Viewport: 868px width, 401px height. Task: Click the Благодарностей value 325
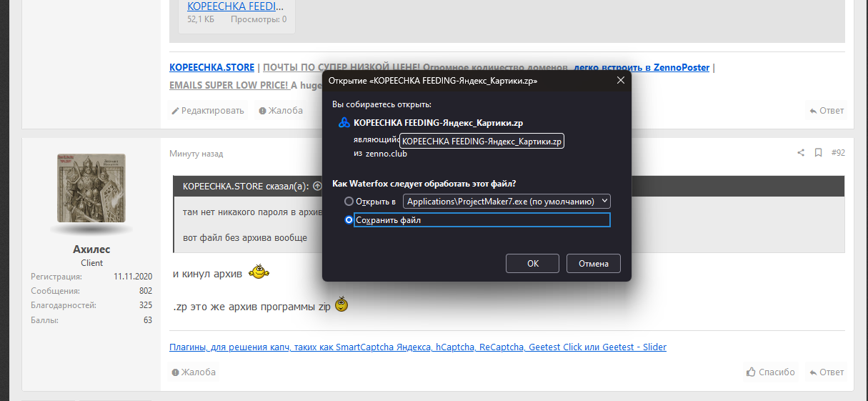pyautogui.click(x=146, y=305)
